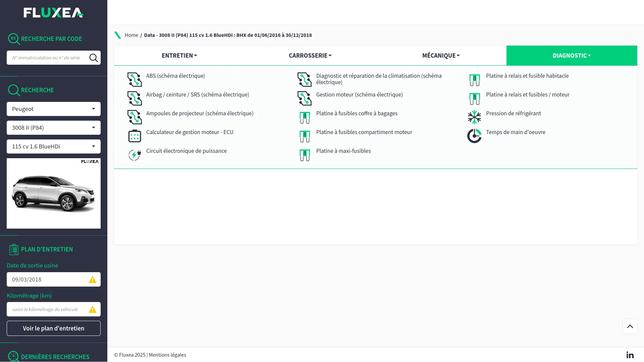Collapse the Diagnostic menu tab
This screenshot has height=362, width=644.
coord(572,56)
